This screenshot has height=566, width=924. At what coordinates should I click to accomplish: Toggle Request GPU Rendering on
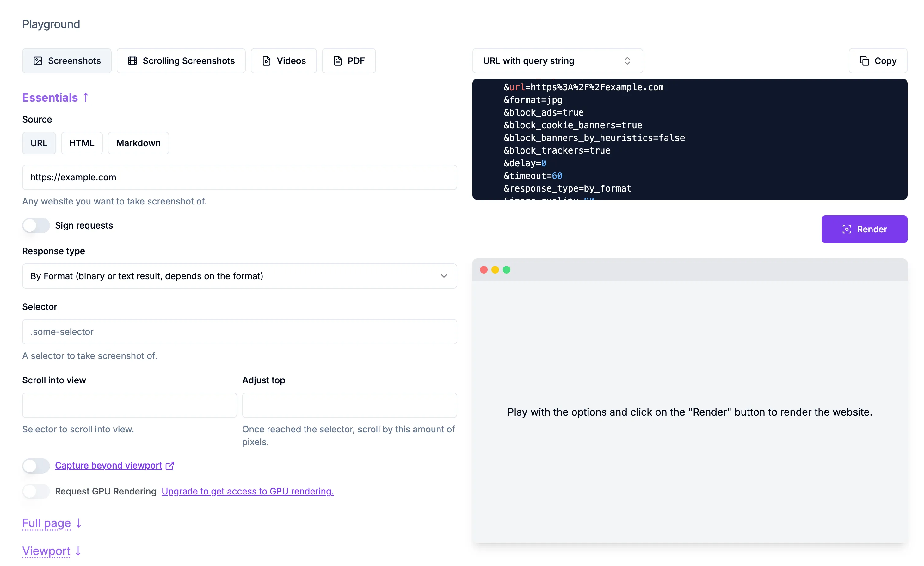[36, 491]
